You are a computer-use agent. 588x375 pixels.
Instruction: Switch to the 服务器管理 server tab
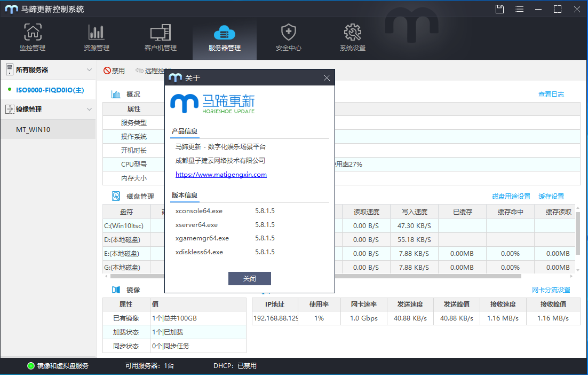[225, 37]
